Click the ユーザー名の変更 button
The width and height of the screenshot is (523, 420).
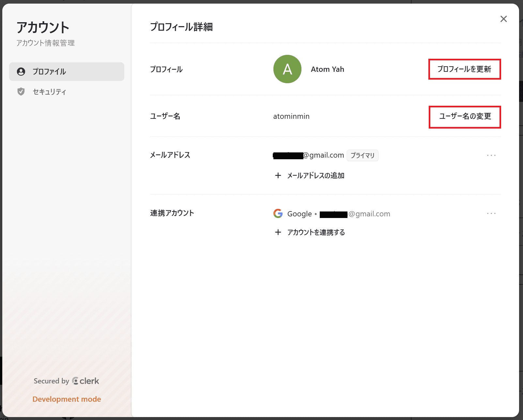coord(465,117)
